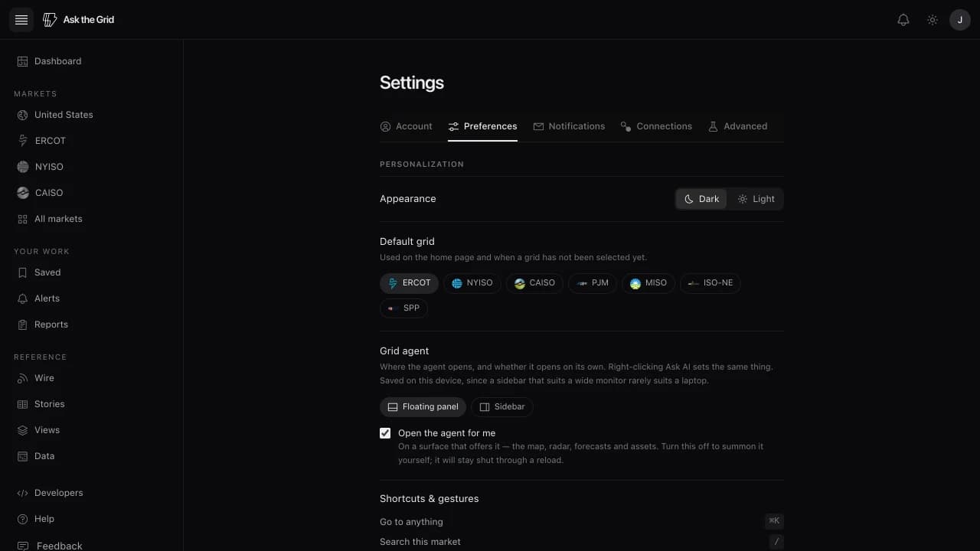Click the Shortcuts & gestures heading
Image resolution: width=980 pixels, height=551 pixels.
coord(430,499)
